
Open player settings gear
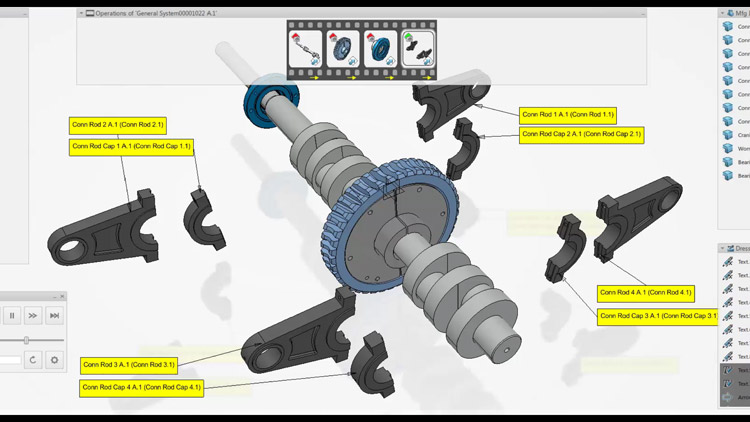(55, 360)
